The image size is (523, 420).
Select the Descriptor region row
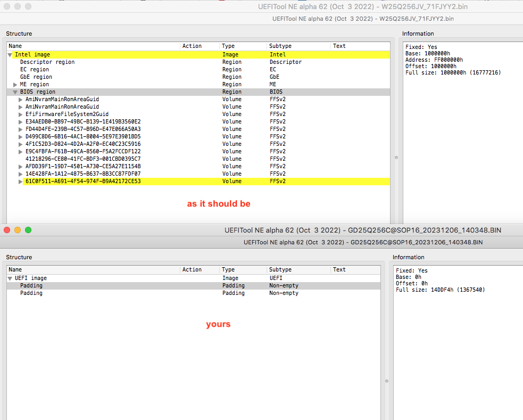coord(198,62)
